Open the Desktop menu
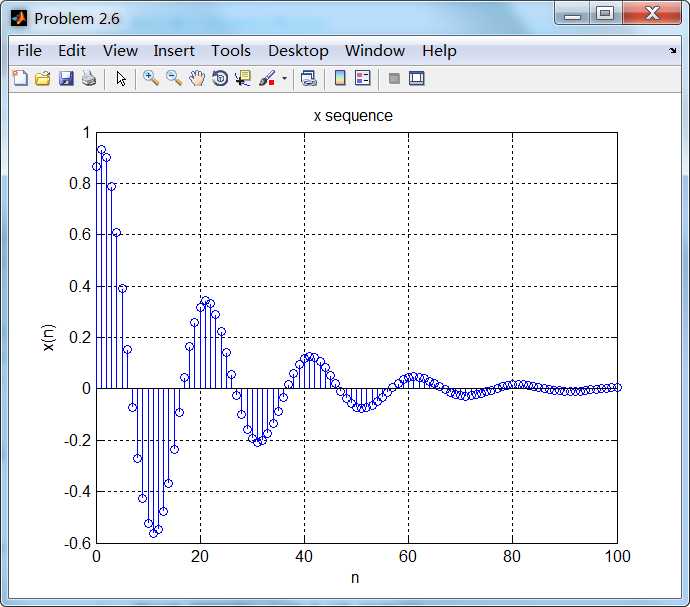The image size is (690, 607). coord(298,51)
